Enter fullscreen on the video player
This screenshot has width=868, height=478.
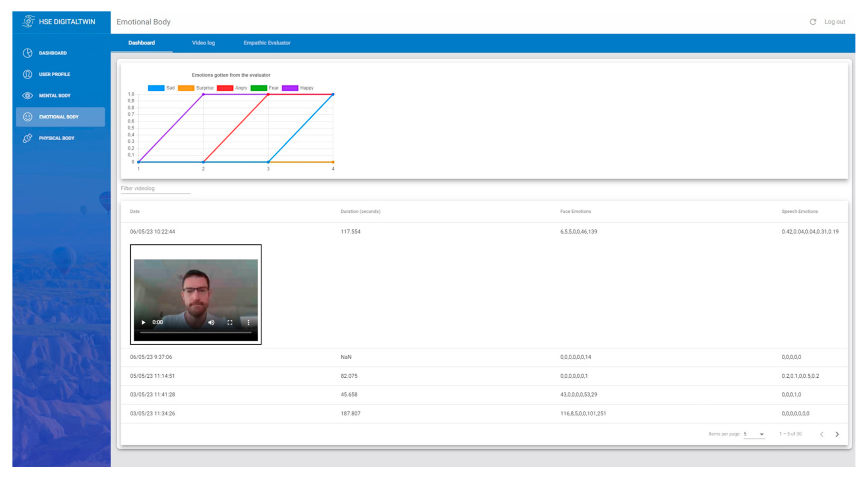[x=230, y=322]
